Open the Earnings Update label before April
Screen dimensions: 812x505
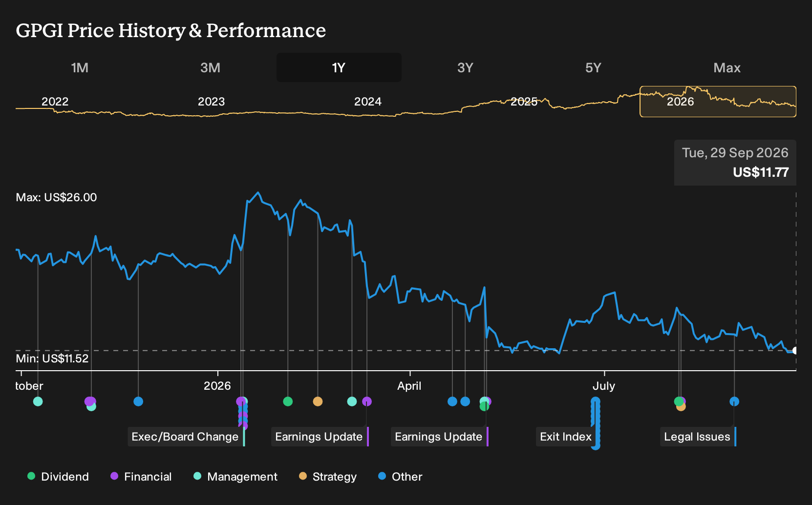(x=319, y=437)
